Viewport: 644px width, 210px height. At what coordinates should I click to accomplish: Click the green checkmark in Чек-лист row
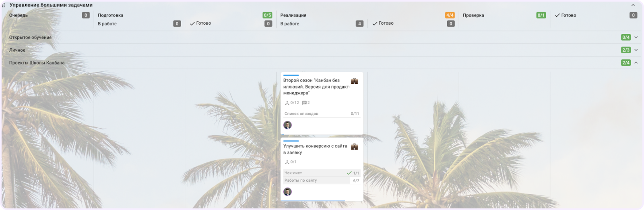[349, 173]
